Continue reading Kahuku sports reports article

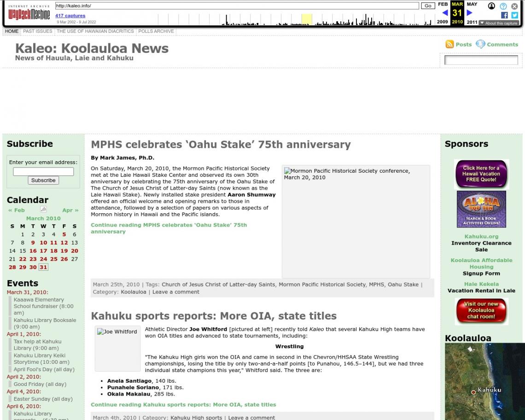coord(183,405)
